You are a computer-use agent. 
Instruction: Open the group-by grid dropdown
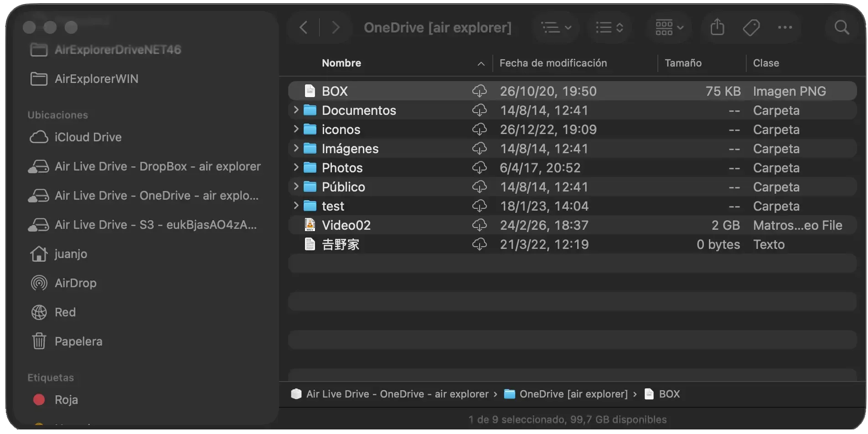pos(669,28)
